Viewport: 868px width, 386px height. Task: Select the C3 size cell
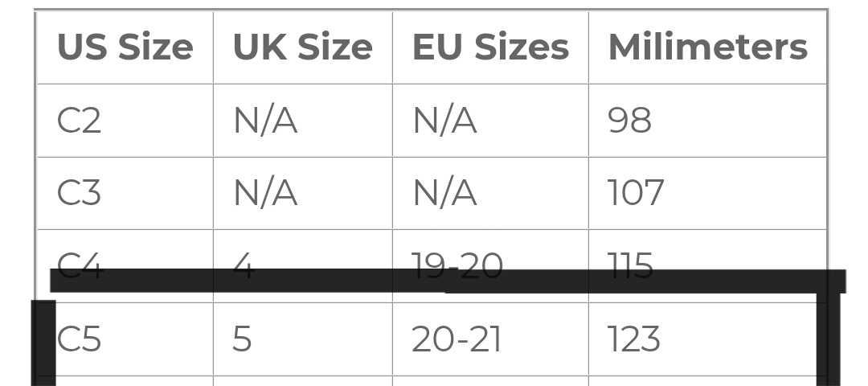pos(125,193)
